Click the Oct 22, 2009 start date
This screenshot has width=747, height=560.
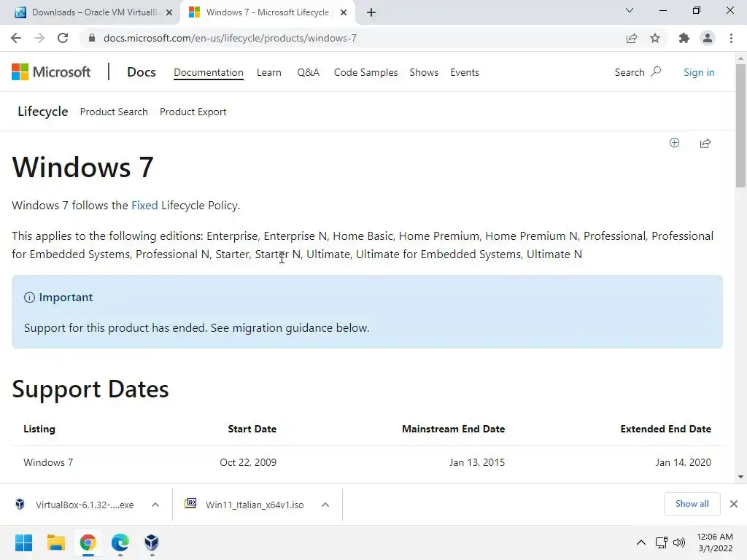(248, 462)
